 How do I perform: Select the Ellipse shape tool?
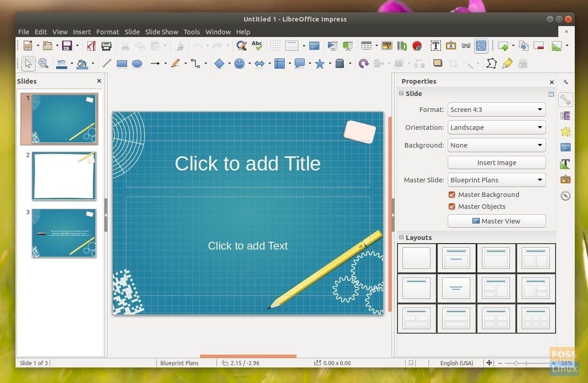[x=138, y=64]
